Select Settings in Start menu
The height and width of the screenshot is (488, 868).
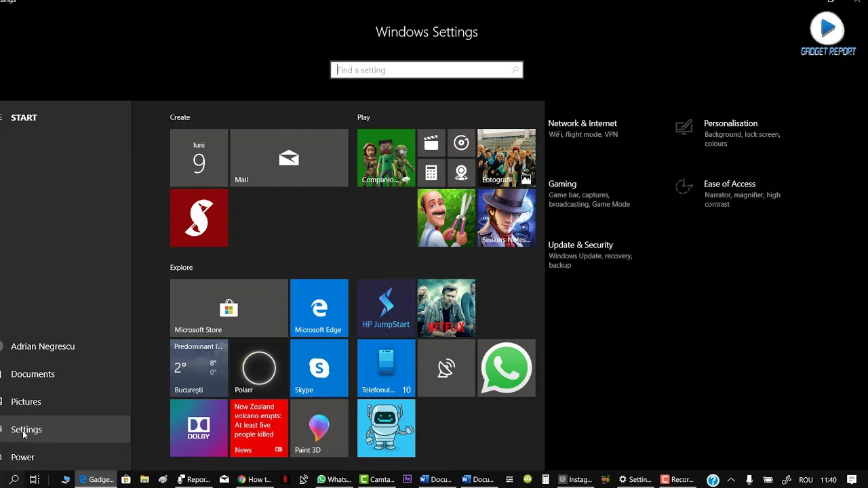[65, 430]
